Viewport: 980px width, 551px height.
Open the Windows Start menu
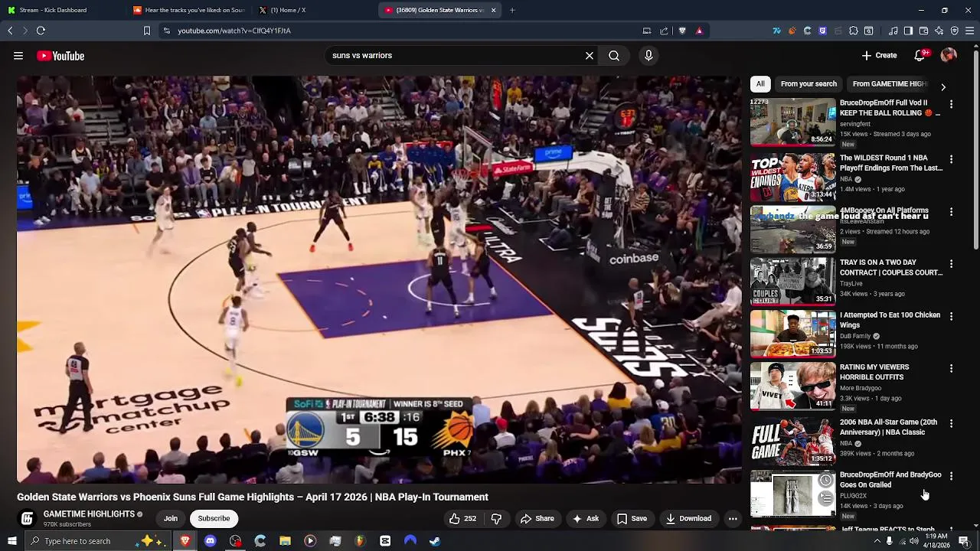12,541
